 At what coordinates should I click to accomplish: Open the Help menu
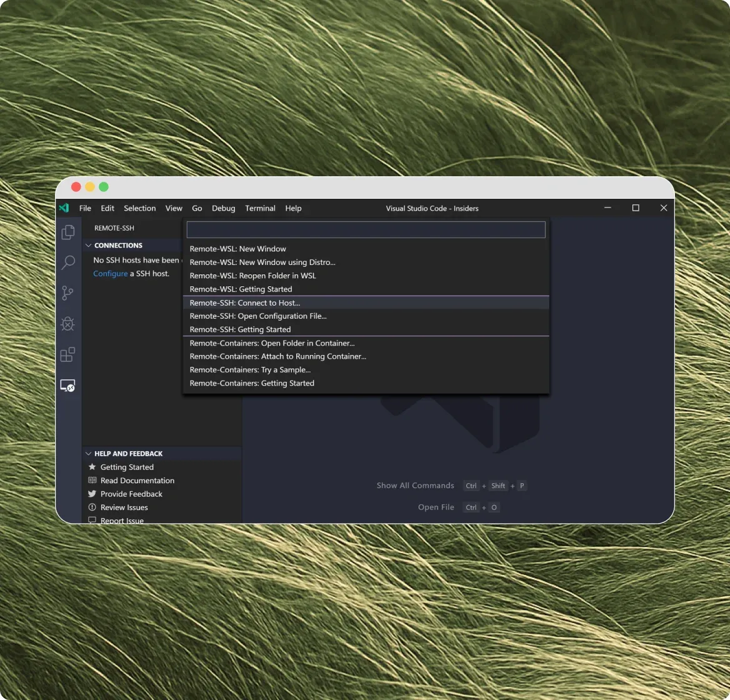click(x=293, y=208)
